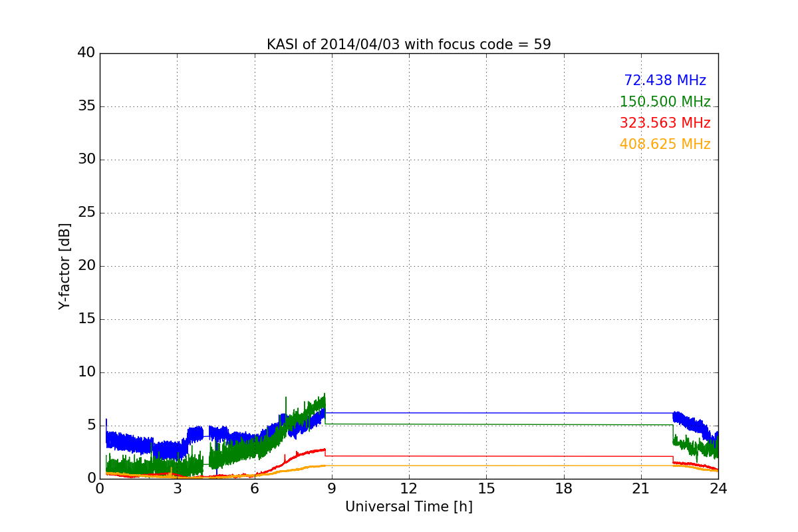Click the y-axis tick label 20
Screen dimensions: 798x532
pos(86,266)
